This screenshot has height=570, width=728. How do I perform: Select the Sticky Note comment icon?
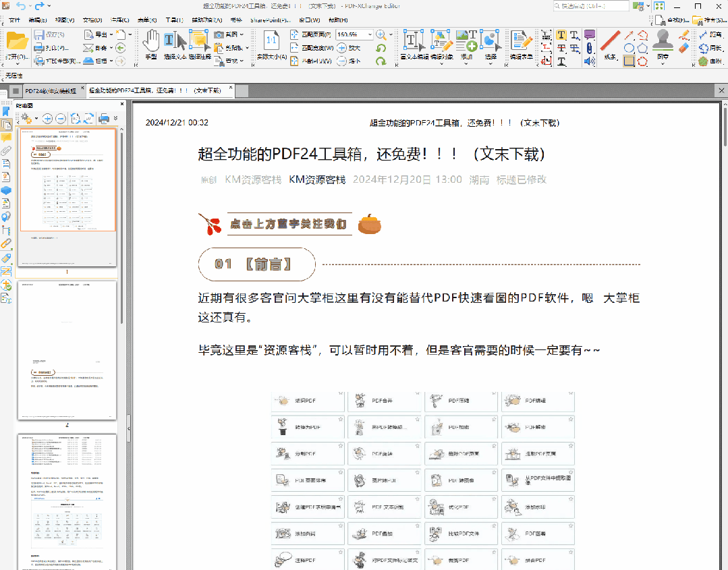(x=590, y=35)
